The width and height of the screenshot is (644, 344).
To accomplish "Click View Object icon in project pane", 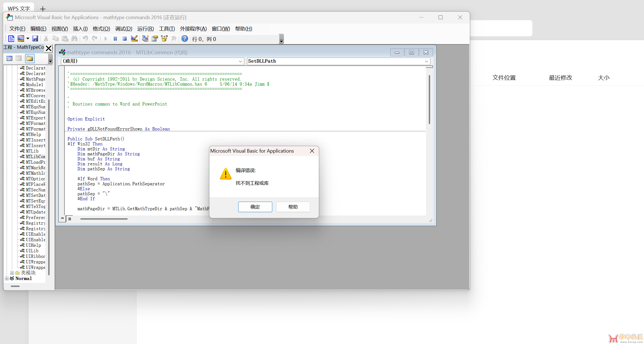I will pos(19,58).
